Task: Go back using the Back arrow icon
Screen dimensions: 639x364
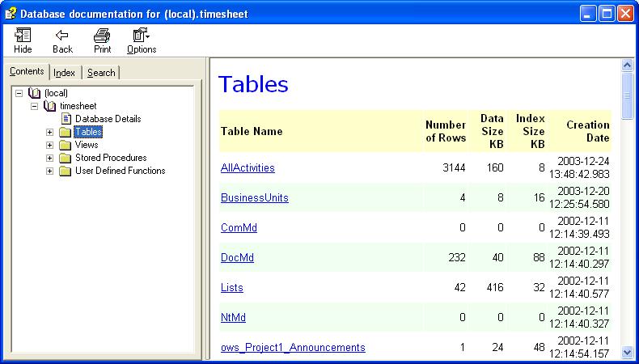Action: tap(62, 36)
